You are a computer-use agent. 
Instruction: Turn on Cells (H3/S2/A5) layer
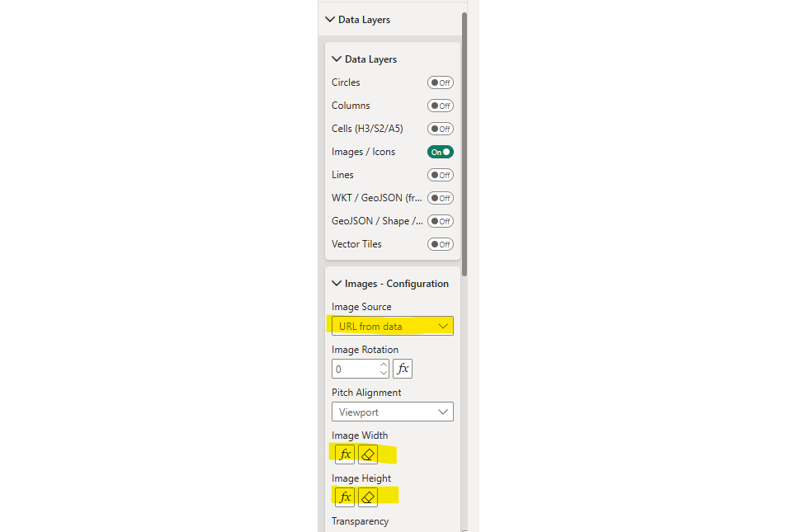coord(440,129)
